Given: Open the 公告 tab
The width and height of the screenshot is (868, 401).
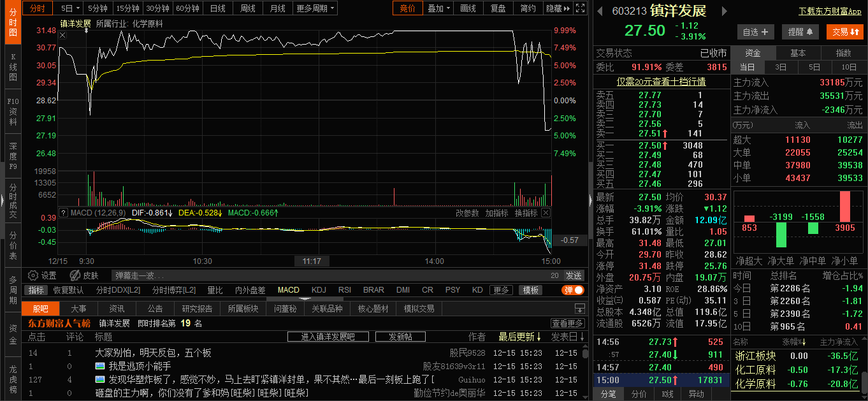Looking at the screenshot, I should [x=155, y=309].
